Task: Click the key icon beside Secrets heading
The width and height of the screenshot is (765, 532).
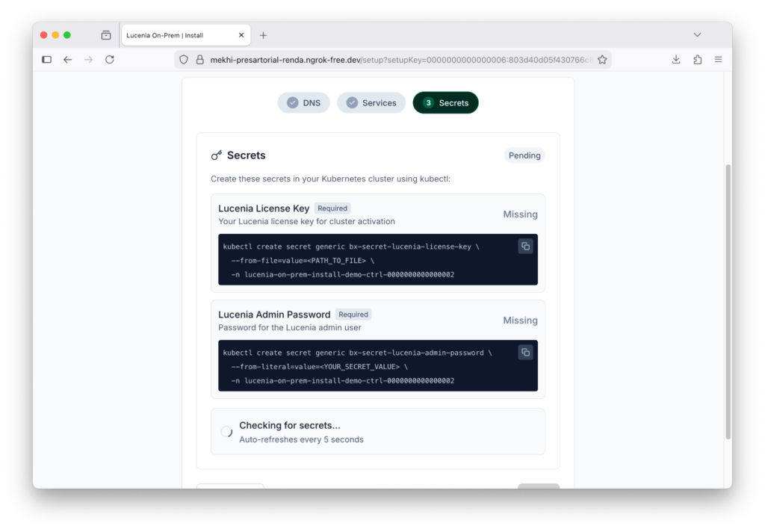Action: tap(217, 155)
